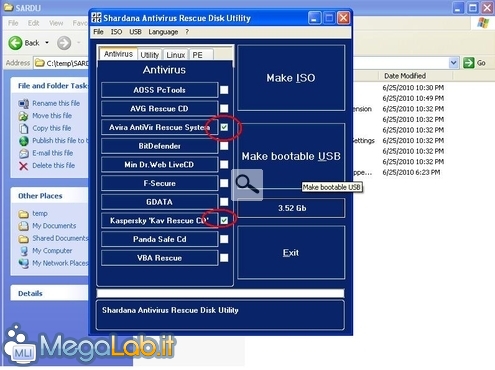The image size is (495, 370).
Task: Click the green Go arrow icon
Action: (468, 63)
